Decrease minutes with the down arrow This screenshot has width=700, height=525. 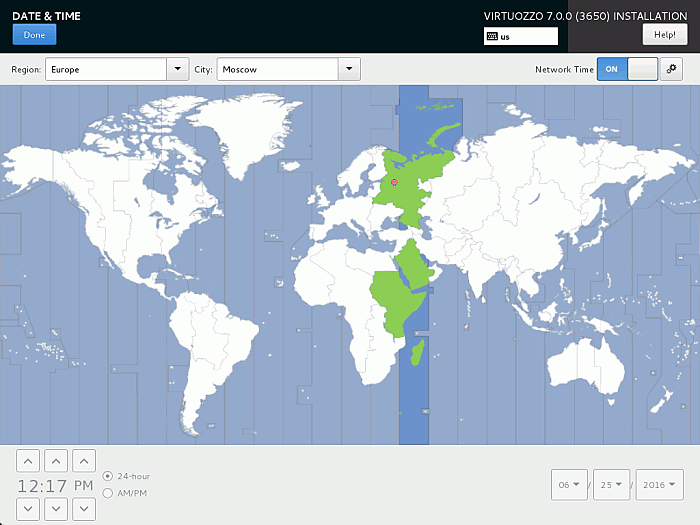point(57,508)
